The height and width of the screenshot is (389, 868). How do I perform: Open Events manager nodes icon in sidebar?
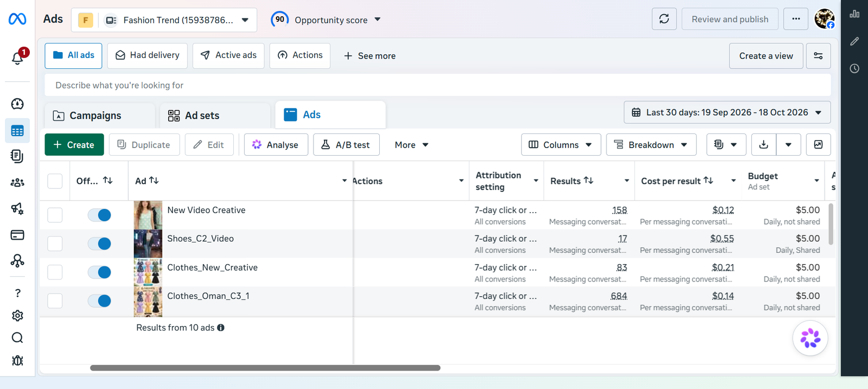17,261
